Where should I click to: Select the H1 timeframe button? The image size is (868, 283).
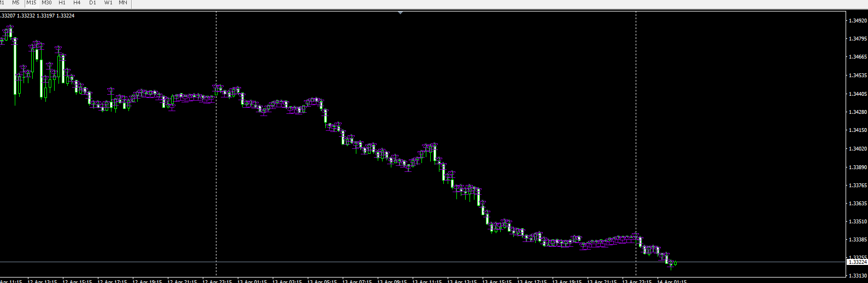coord(62,3)
